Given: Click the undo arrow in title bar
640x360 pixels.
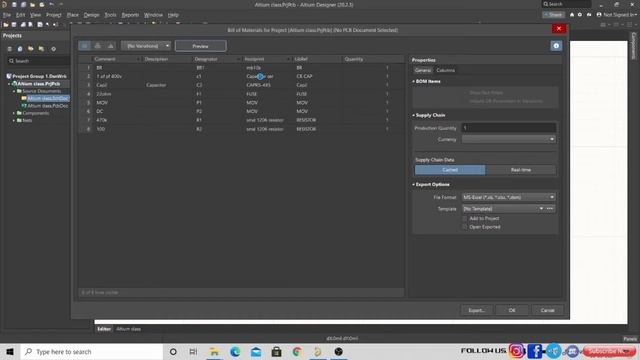Looking at the screenshot, I should (x=52, y=4).
